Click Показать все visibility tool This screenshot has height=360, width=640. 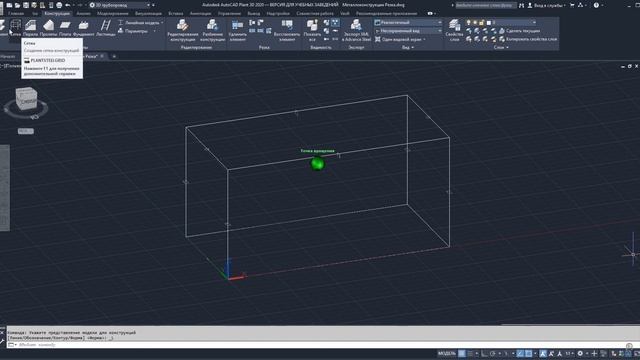(312, 31)
